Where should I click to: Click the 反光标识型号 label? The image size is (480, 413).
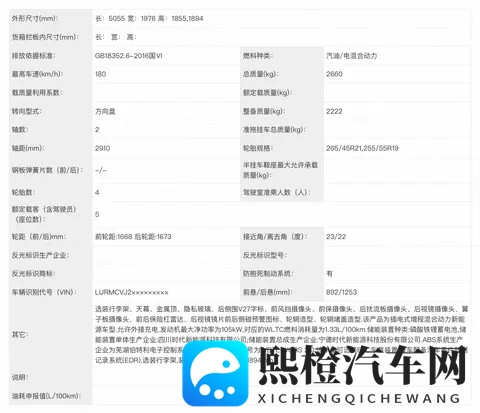click(x=265, y=255)
